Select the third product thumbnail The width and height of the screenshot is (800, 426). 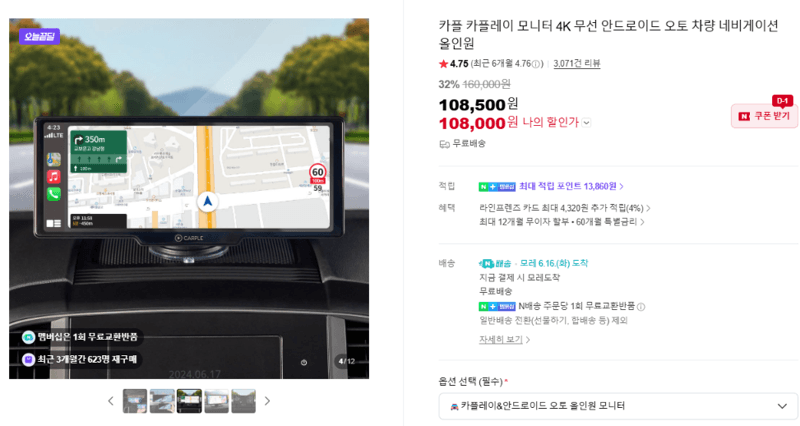[x=189, y=401]
